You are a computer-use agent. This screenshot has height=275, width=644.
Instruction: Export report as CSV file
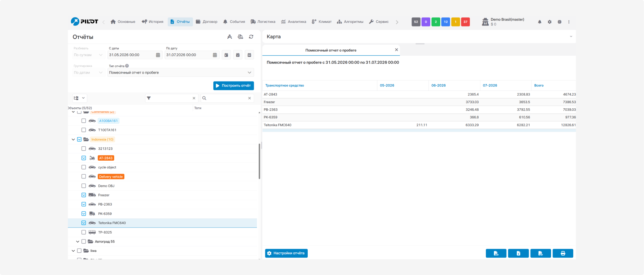pyautogui.click(x=496, y=253)
